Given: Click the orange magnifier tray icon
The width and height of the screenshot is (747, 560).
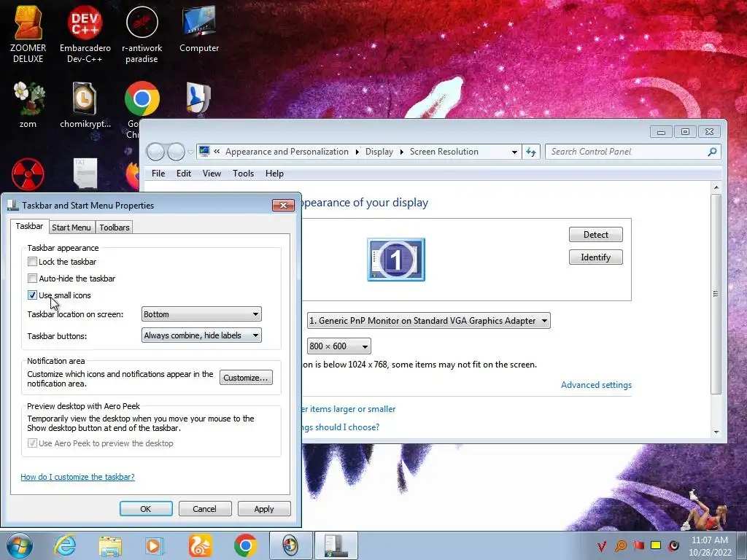Looking at the screenshot, I should coord(621,545).
